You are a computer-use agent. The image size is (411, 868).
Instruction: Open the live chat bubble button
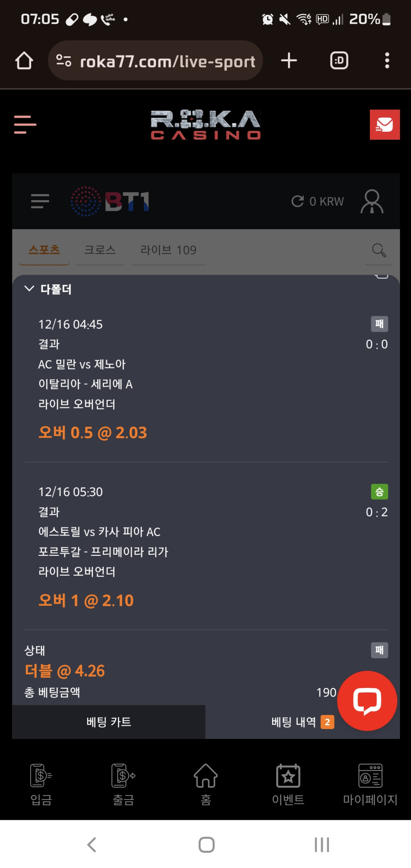tap(367, 701)
